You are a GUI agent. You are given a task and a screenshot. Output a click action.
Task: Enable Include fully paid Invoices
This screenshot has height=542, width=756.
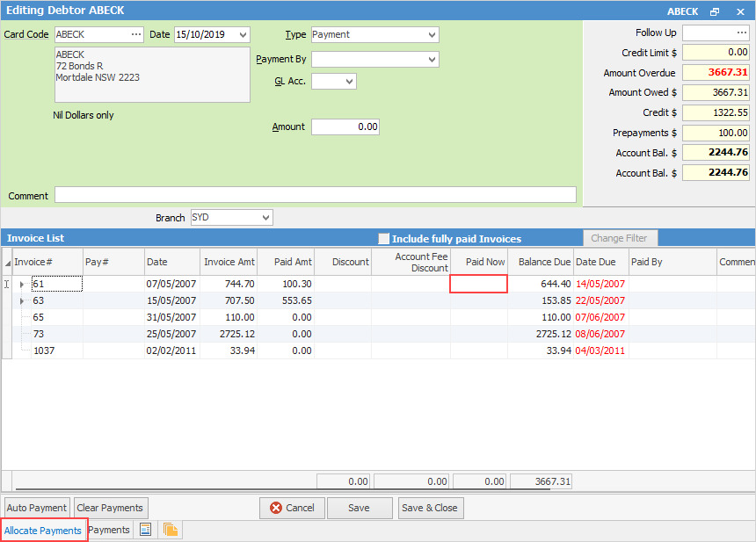pyautogui.click(x=383, y=238)
